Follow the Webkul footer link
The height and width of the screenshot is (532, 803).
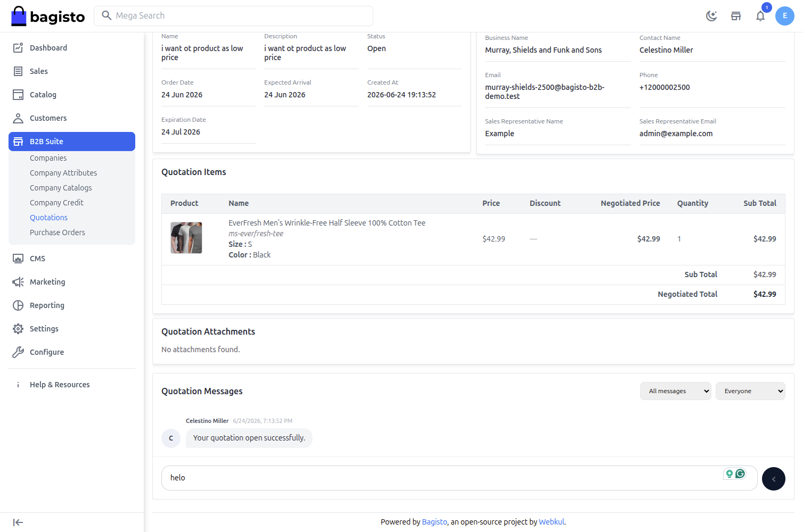(x=551, y=522)
